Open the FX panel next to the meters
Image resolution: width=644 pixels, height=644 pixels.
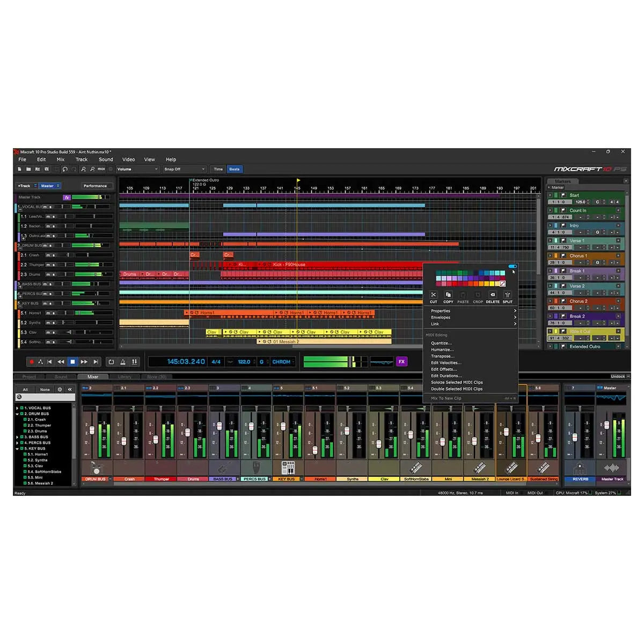click(401, 361)
